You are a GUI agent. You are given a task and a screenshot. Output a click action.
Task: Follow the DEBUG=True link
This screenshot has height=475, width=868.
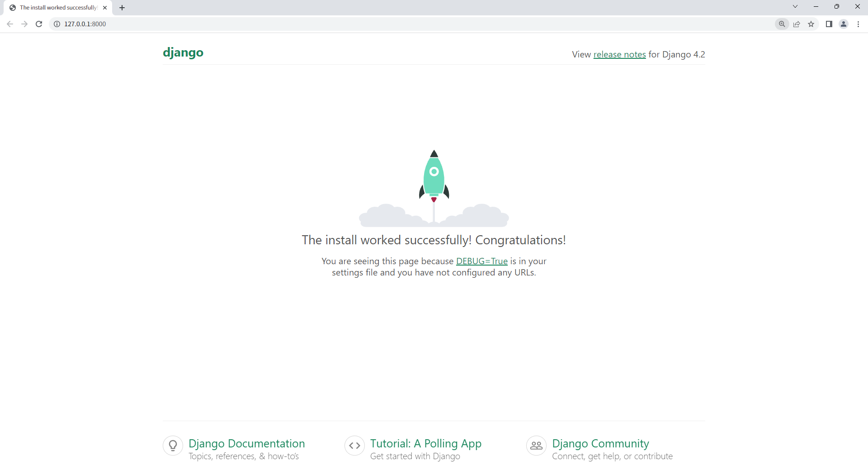coord(482,261)
